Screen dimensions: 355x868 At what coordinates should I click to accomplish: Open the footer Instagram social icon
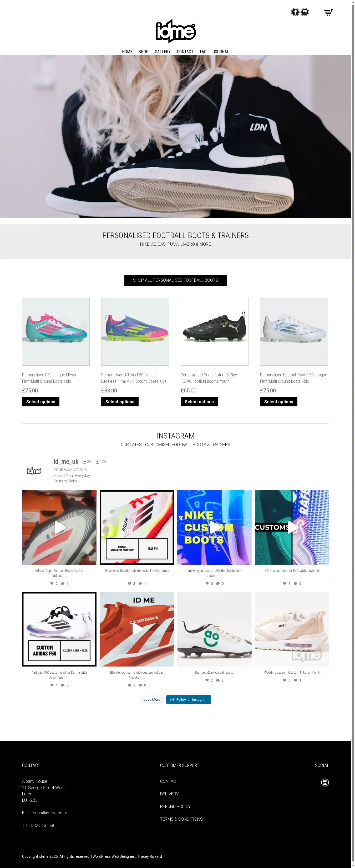point(325,783)
